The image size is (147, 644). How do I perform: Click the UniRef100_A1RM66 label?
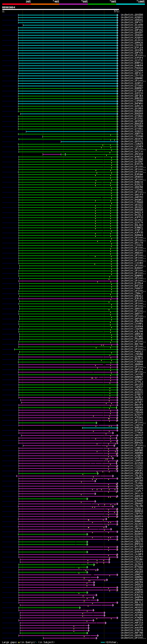(132, 613)
